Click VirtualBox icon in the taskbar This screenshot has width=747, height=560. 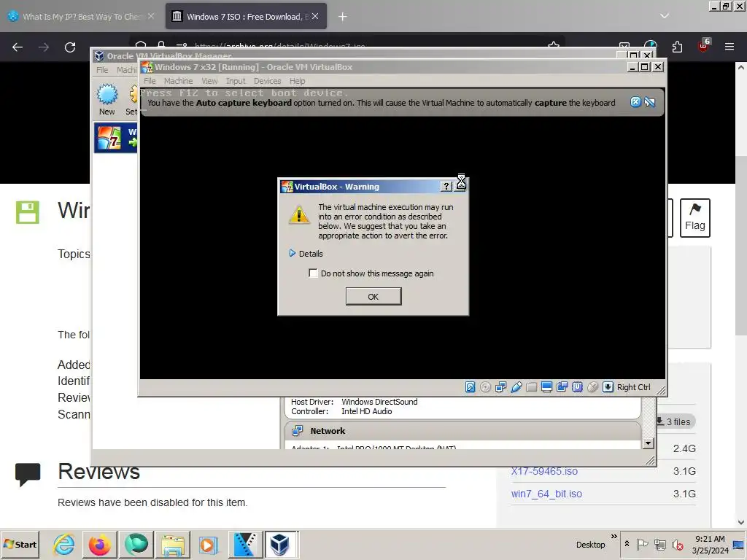pyautogui.click(x=281, y=544)
